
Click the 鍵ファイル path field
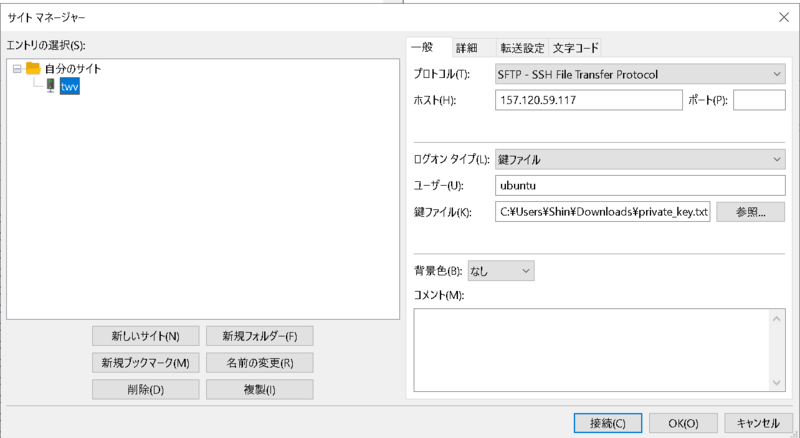[603, 212]
